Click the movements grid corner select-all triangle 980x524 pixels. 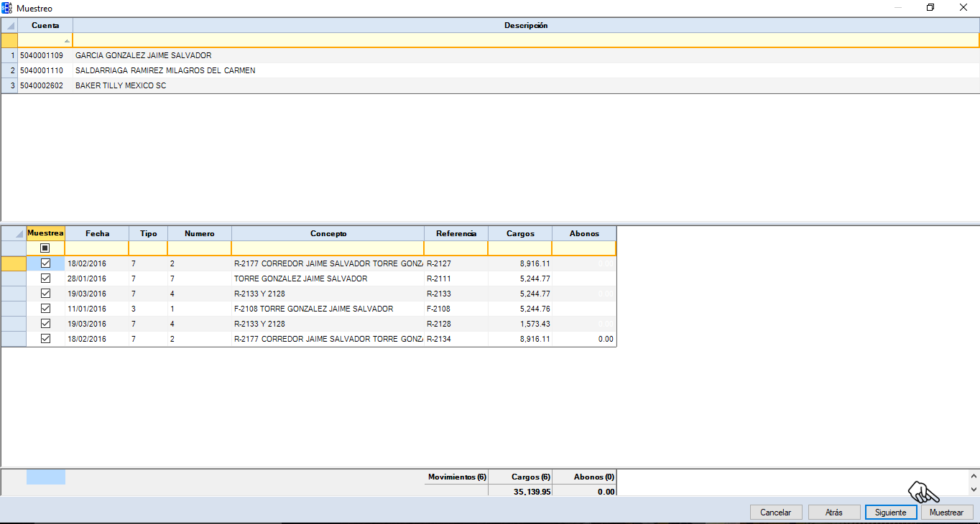19,234
